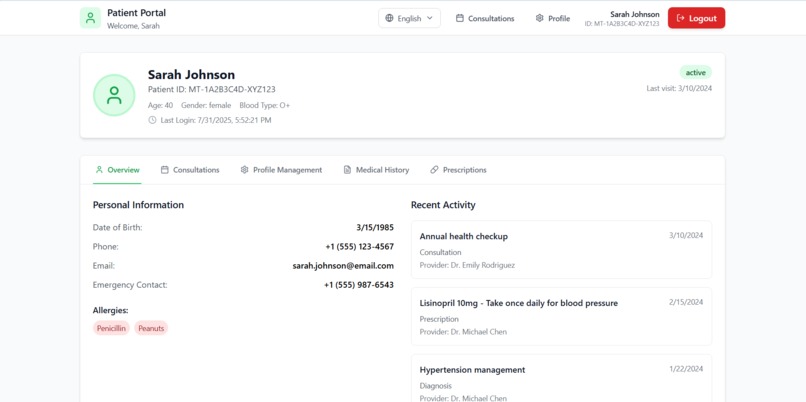Click the gear icon beside header Profile
The image size is (806, 402).
(539, 18)
